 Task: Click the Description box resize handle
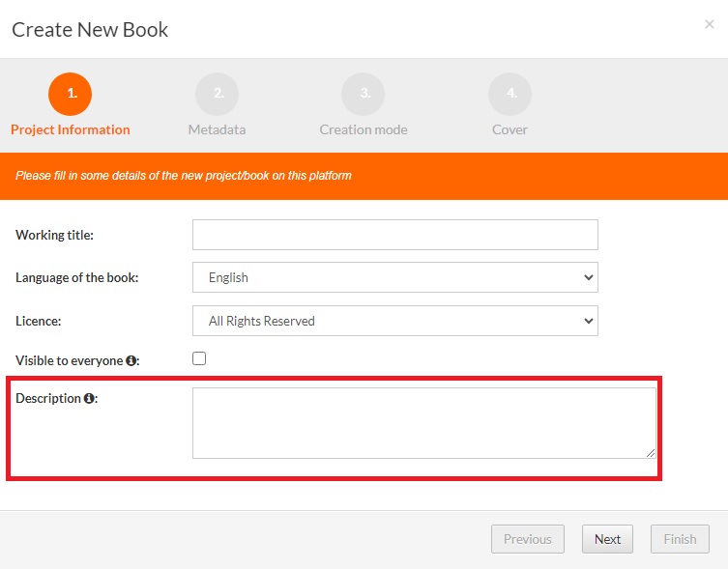pyautogui.click(x=651, y=453)
